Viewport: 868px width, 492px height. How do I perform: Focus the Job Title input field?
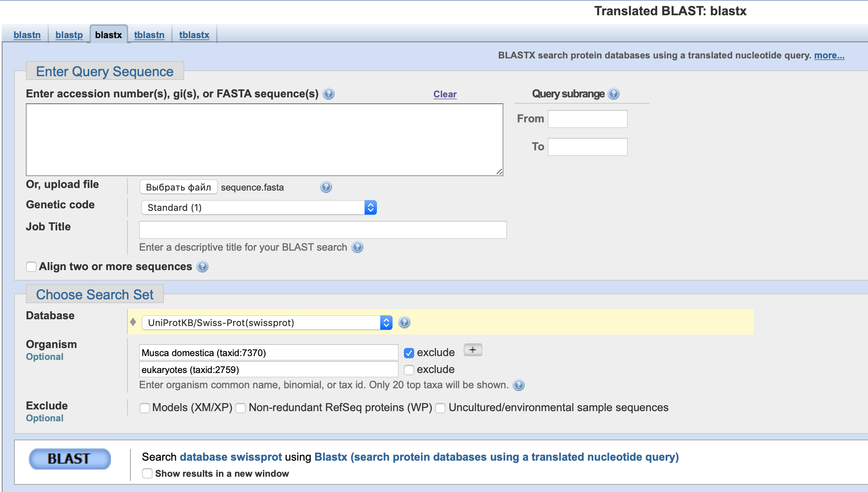323,230
